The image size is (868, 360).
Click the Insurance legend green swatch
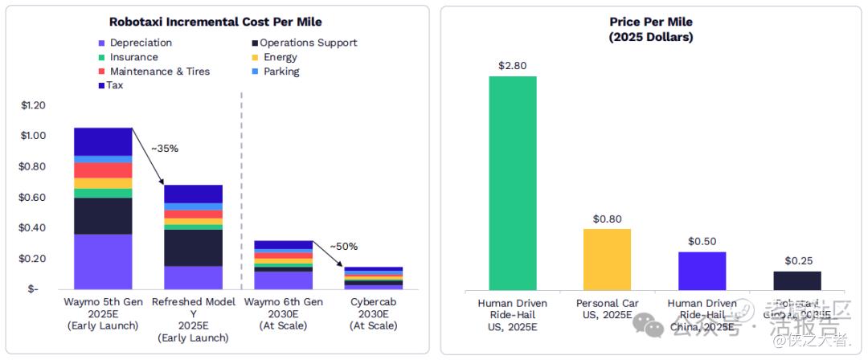(101, 57)
